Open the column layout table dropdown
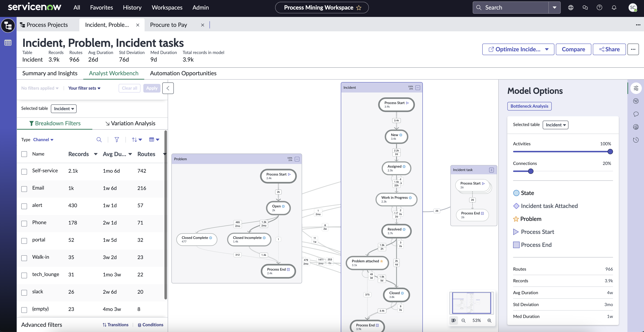The height and width of the screenshot is (332, 644). pyautogui.click(x=154, y=140)
